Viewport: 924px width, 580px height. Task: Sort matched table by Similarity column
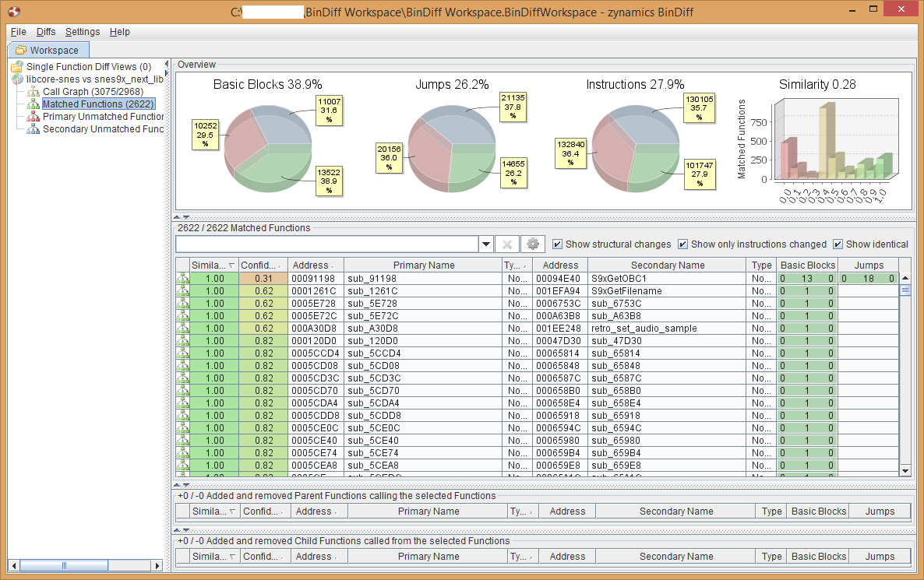coord(214,265)
